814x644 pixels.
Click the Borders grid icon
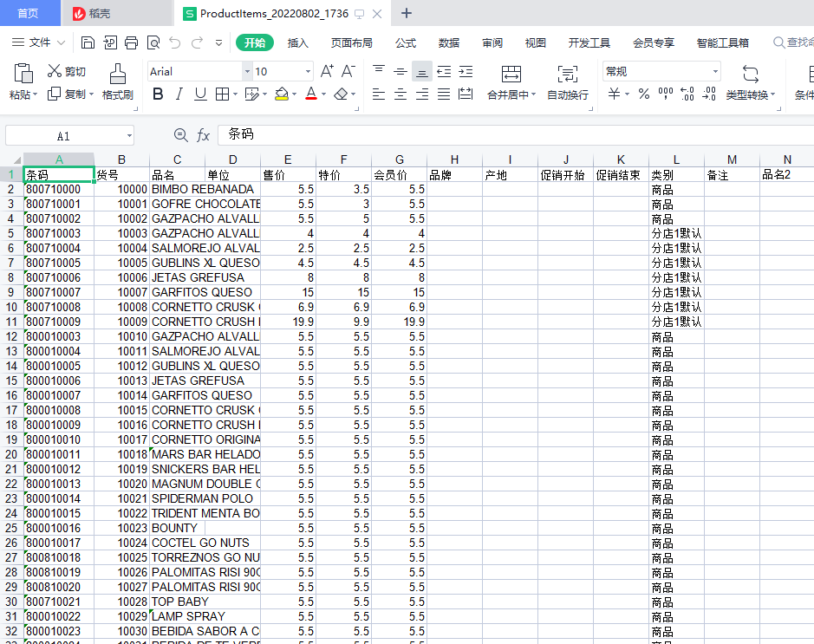pyautogui.click(x=222, y=94)
